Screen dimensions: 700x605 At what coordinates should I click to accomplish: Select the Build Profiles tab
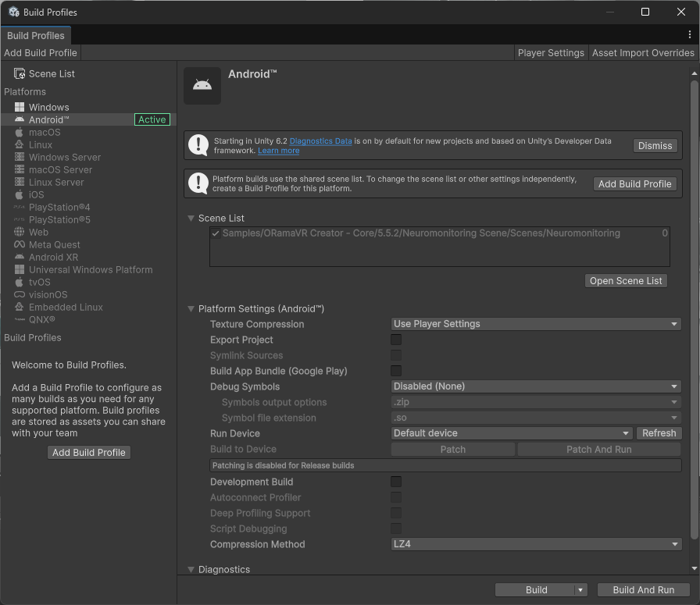click(x=36, y=36)
